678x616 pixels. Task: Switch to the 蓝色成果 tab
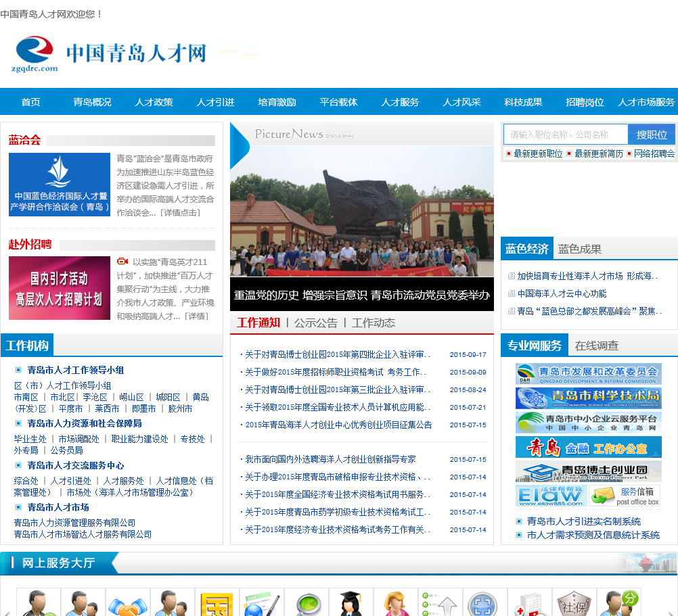point(579,249)
